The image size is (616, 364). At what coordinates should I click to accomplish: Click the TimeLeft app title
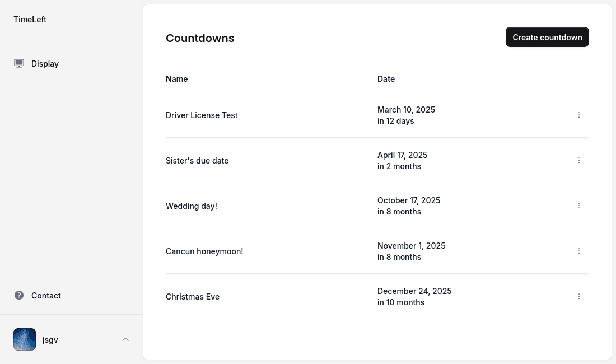point(30,20)
